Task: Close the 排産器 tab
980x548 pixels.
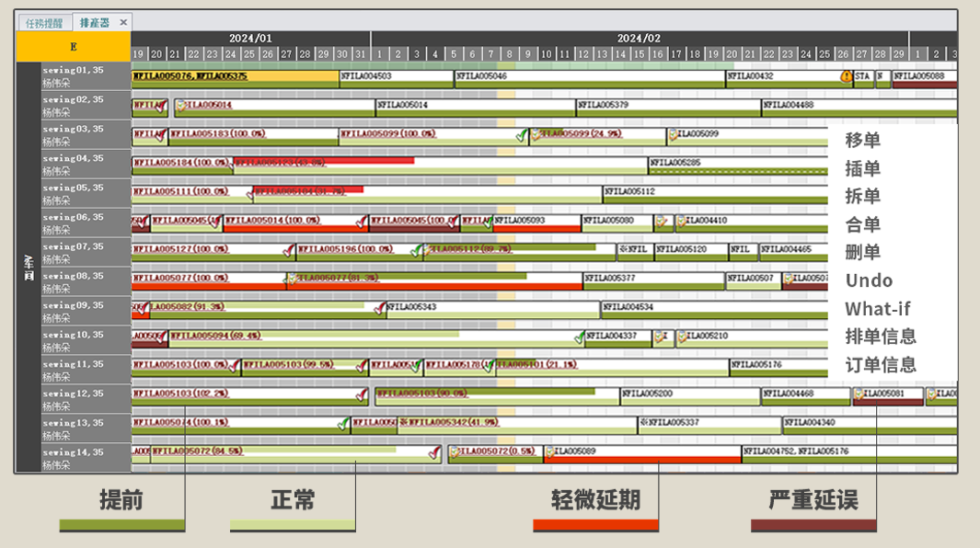Action: [x=124, y=22]
